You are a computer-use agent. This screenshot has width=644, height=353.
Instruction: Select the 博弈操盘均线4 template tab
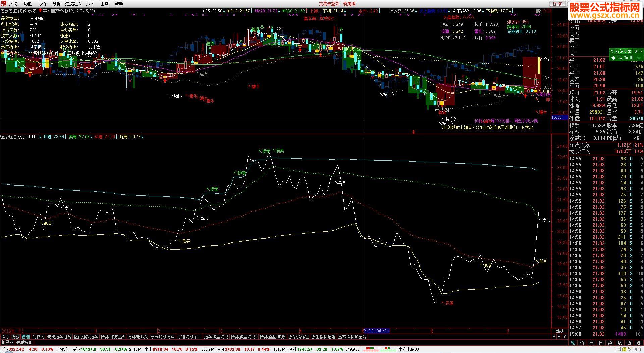click(x=273, y=337)
